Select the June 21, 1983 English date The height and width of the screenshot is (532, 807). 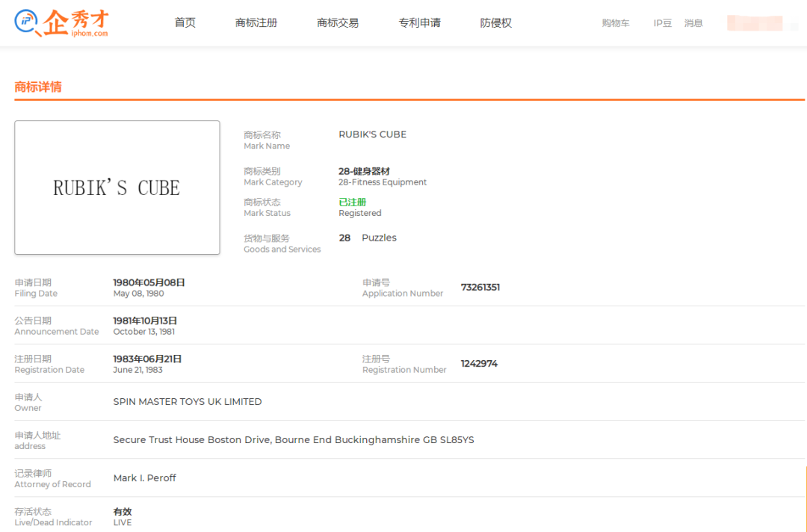point(137,369)
